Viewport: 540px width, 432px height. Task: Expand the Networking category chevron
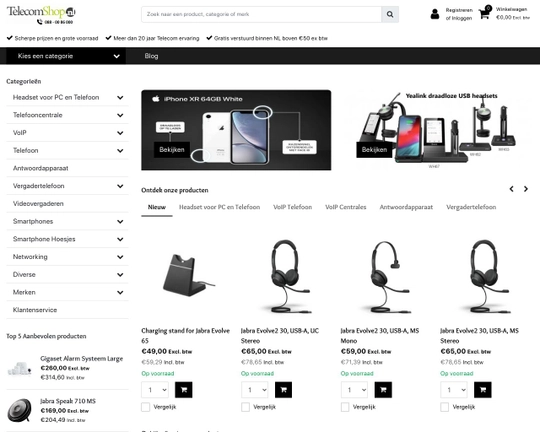point(120,257)
